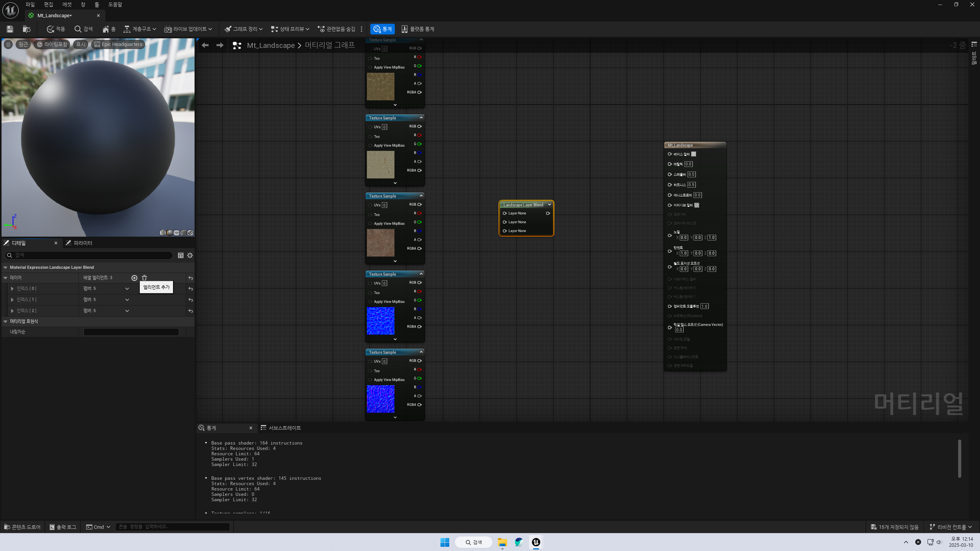Open the Content Drawer (콘텐츠 드로어)
This screenshot has height=551, width=980.
click(22, 527)
